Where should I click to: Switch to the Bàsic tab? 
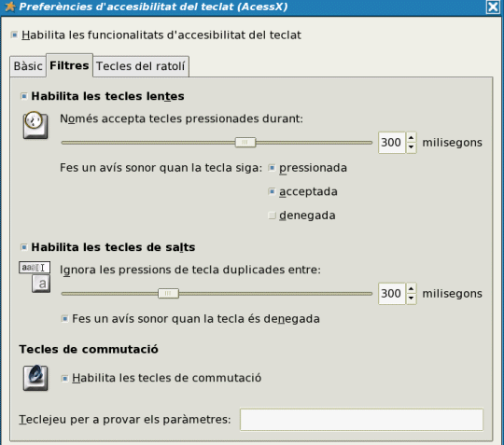[x=28, y=66]
